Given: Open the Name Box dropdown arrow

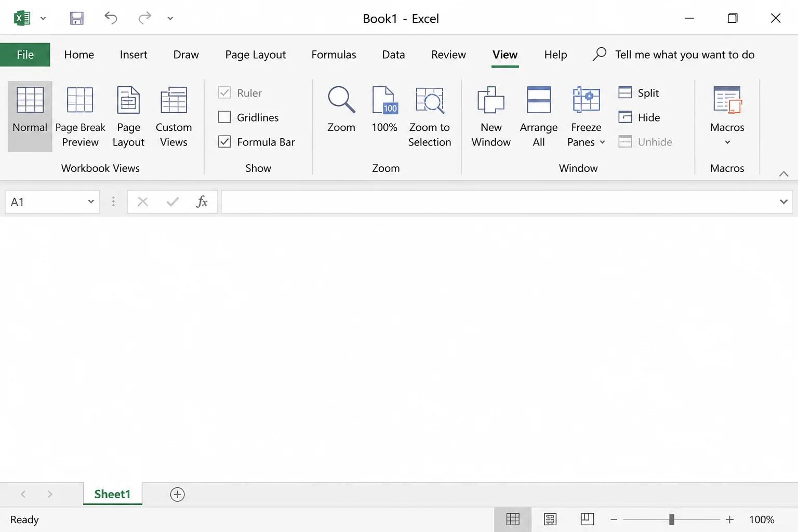Looking at the screenshot, I should pyautogui.click(x=91, y=202).
